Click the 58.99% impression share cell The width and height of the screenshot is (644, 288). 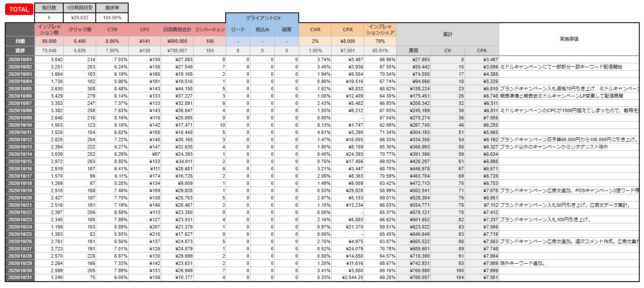(x=380, y=190)
